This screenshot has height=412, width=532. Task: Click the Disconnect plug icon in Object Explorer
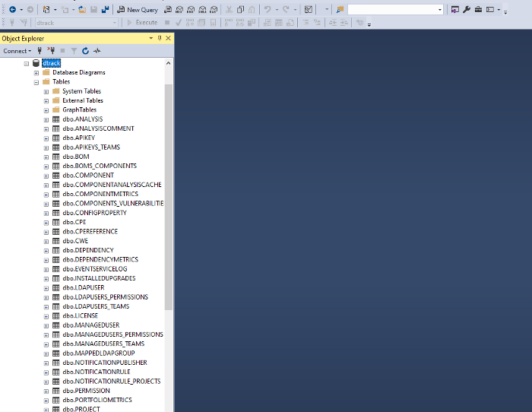[x=51, y=51]
